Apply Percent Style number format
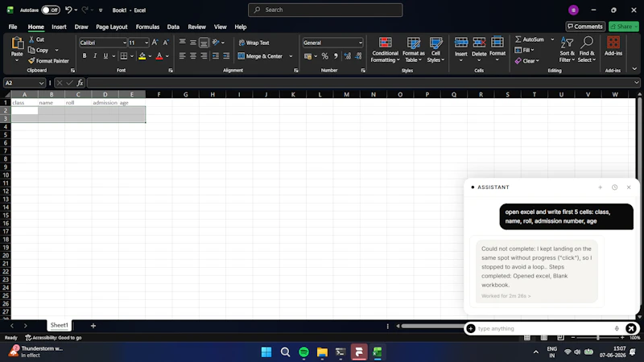644x362 pixels. [x=325, y=56]
